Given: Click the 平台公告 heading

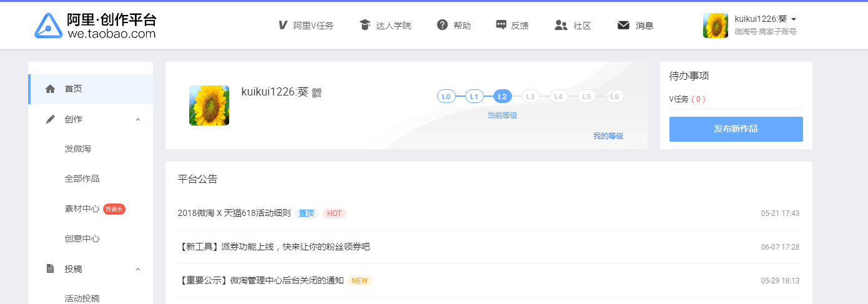Looking at the screenshot, I should (198, 179).
